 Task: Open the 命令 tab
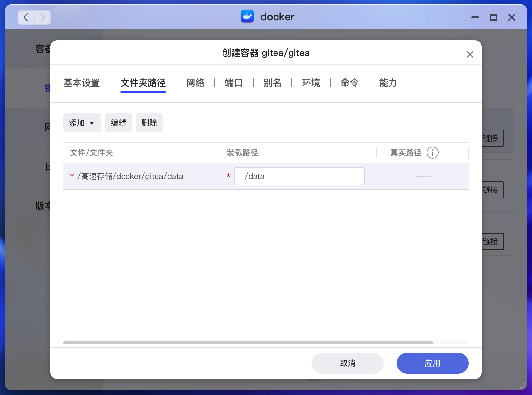(350, 83)
